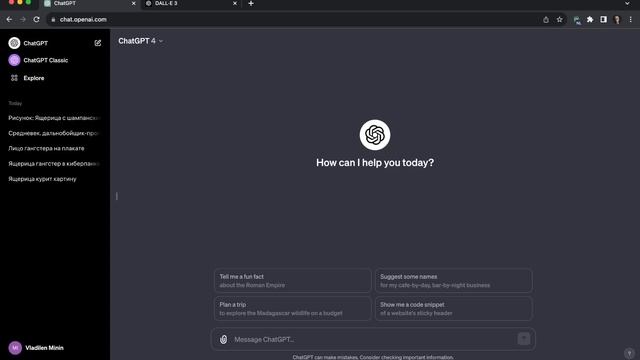This screenshot has height=360, width=640.
Task: Click the share page icon in address bar
Action: click(546, 20)
